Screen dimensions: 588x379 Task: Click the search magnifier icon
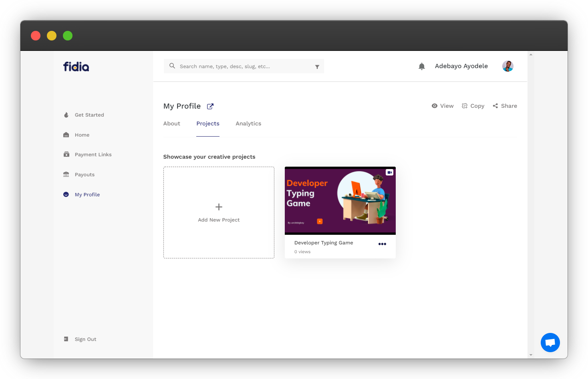pyautogui.click(x=172, y=66)
